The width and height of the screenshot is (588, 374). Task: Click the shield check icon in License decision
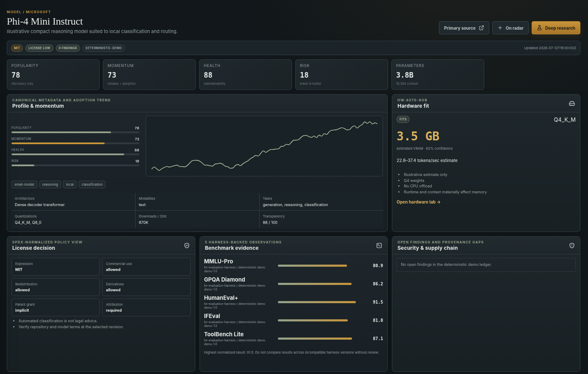(x=186, y=246)
